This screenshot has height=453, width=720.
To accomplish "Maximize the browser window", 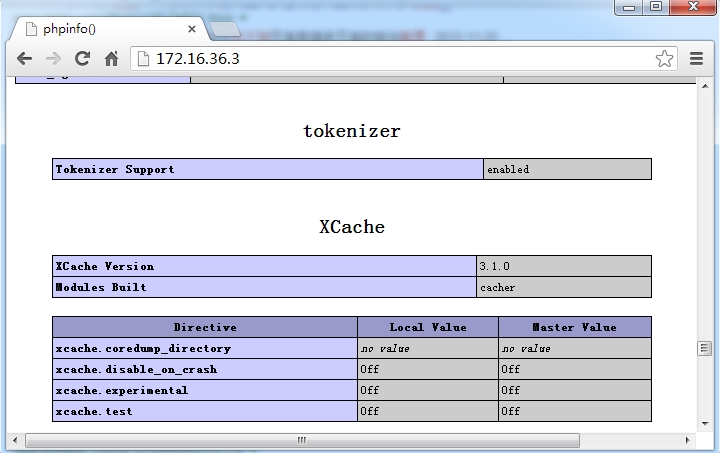I will (656, 7).
